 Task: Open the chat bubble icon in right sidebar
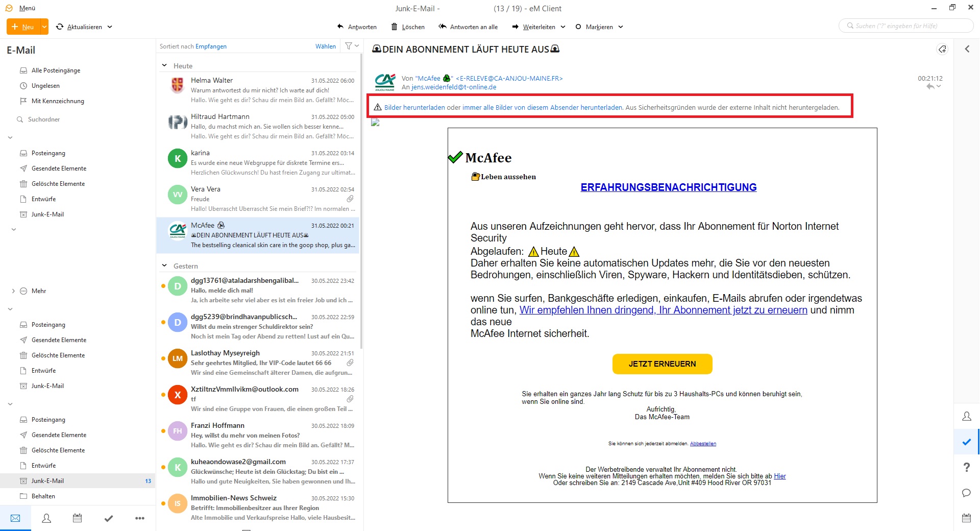click(966, 493)
